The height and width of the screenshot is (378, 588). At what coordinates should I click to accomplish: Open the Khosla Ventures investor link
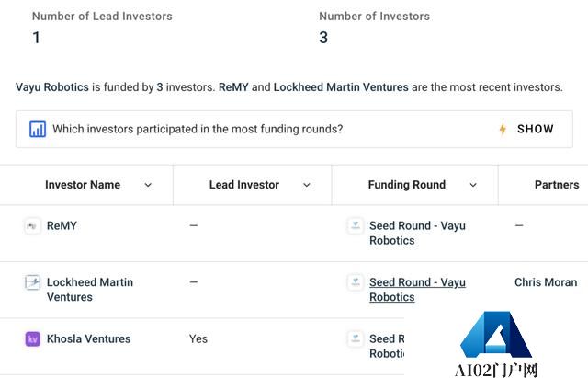pos(88,339)
